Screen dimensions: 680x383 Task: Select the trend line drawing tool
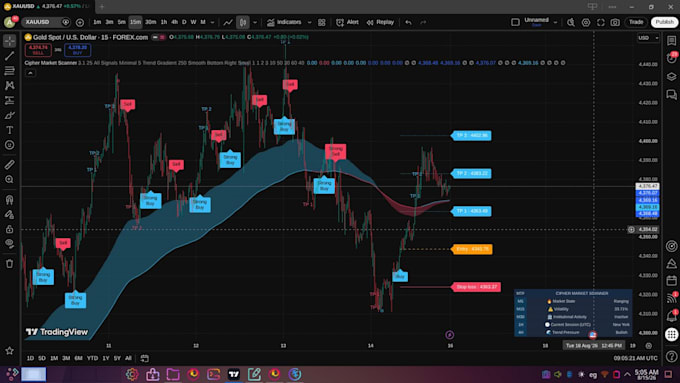(x=9, y=56)
